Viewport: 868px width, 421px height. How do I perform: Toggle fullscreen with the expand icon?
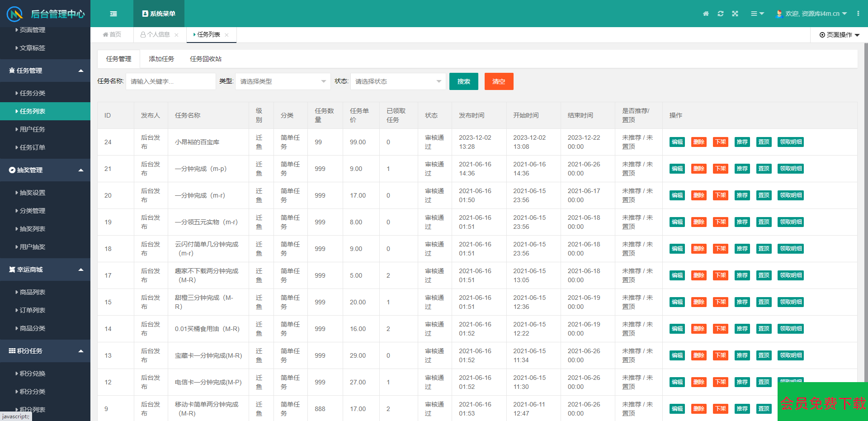pos(735,14)
